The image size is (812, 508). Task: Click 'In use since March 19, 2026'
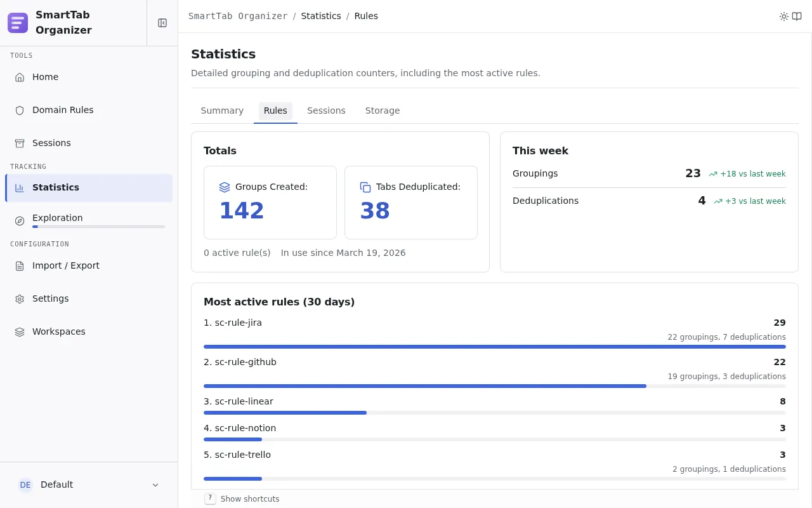tap(343, 253)
